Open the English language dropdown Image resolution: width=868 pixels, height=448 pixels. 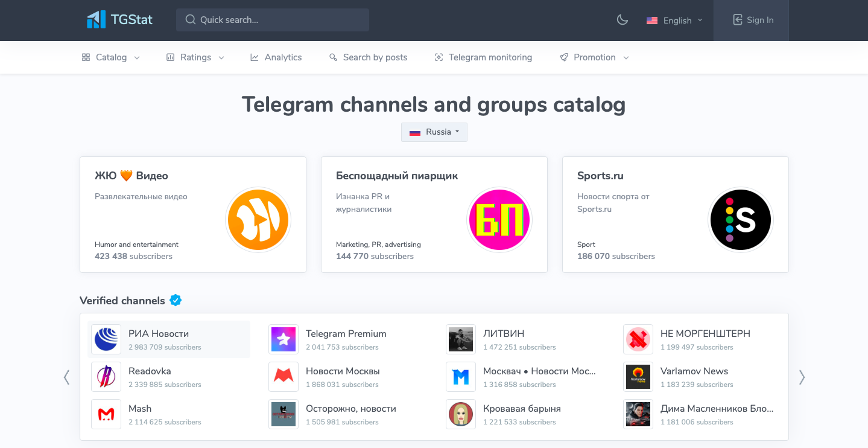coord(674,21)
